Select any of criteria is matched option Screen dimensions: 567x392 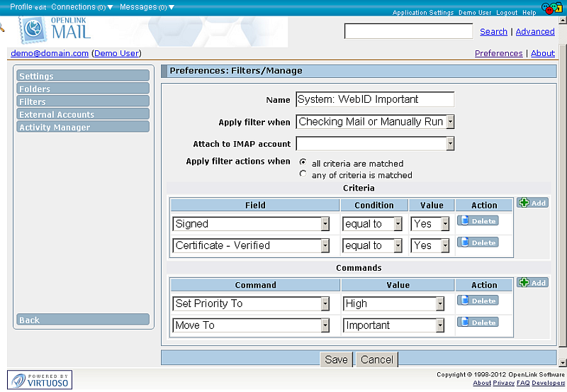tap(303, 174)
